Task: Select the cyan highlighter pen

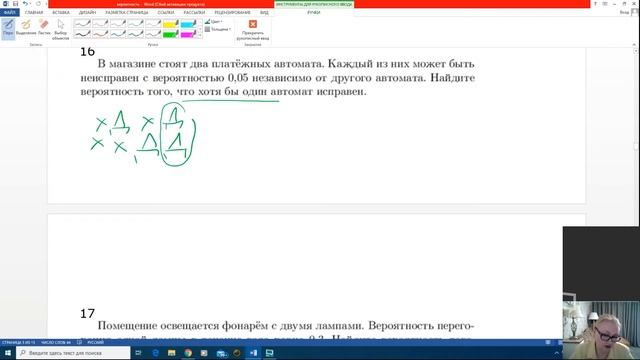Action: click(x=188, y=24)
